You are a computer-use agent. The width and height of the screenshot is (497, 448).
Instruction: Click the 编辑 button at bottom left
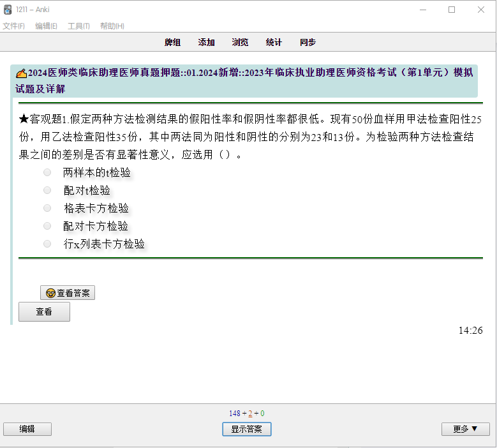tap(27, 429)
